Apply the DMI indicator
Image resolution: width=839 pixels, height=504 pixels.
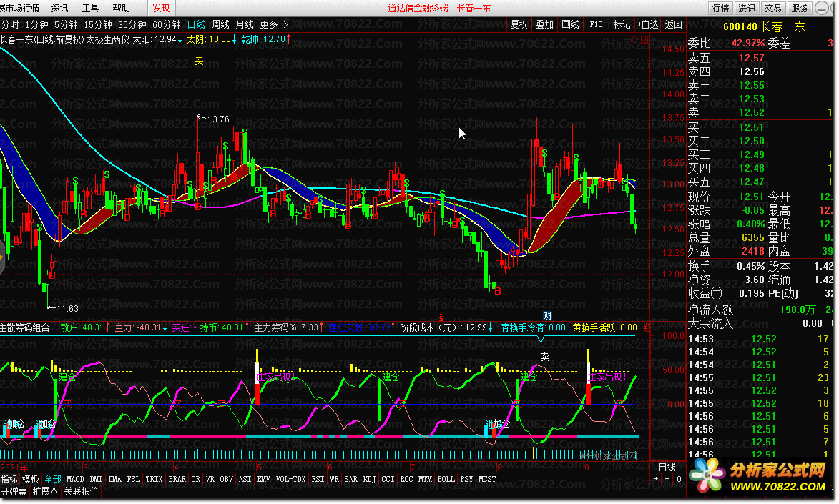[97, 480]
